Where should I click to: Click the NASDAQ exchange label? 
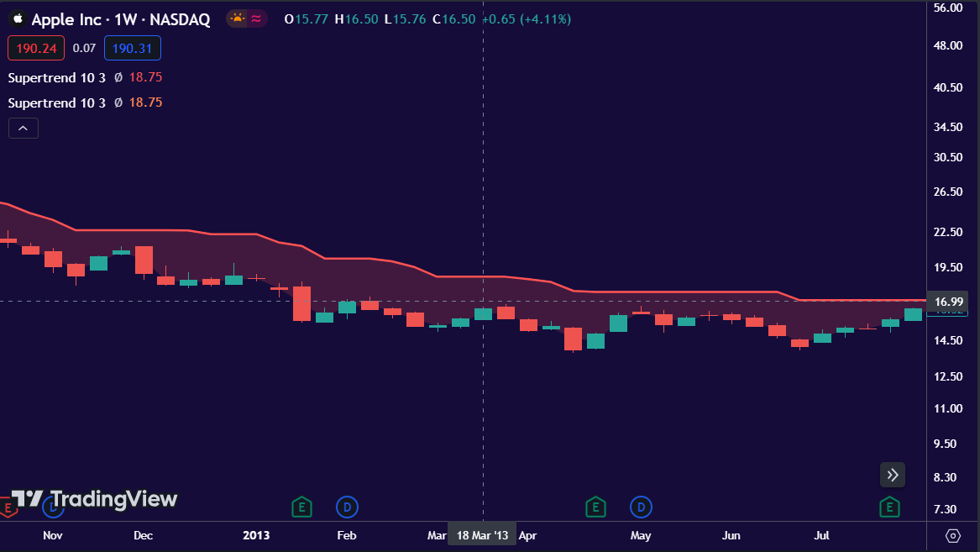click(179, 18)
